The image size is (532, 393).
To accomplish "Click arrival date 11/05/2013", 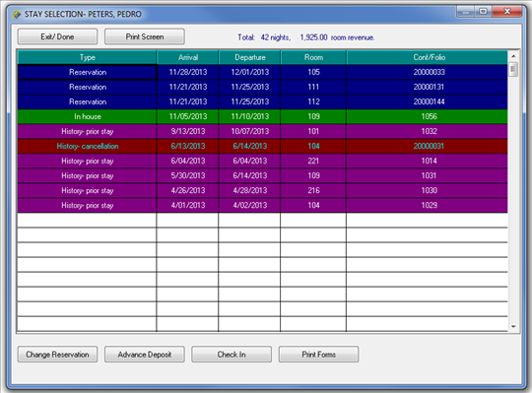I will coord(187,116).
